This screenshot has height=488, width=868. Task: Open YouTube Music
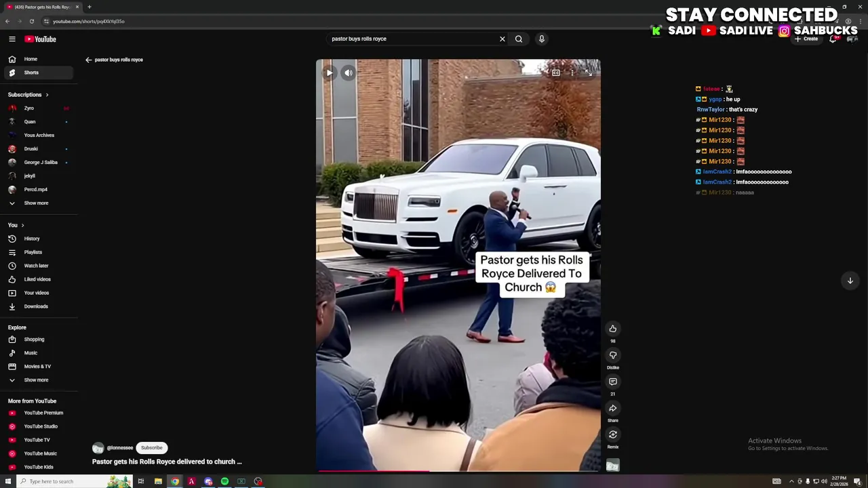click(x=39, y=453)
